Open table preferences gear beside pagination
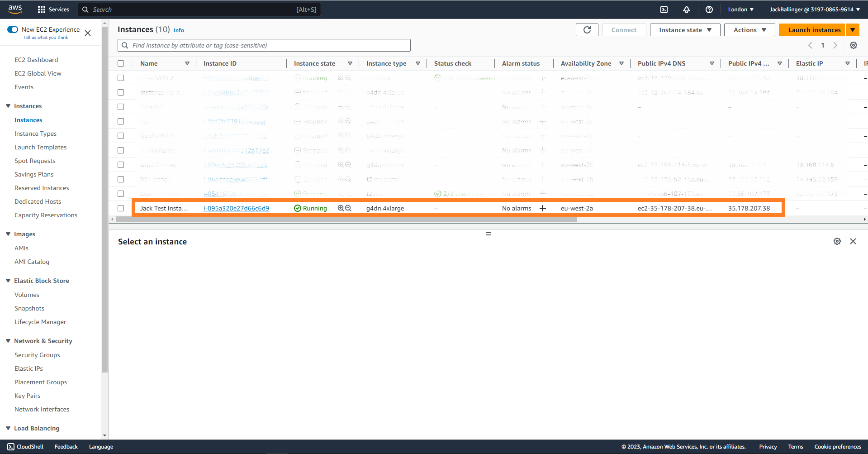The width and height of the screenshot is (868, 454). (853, 45)
